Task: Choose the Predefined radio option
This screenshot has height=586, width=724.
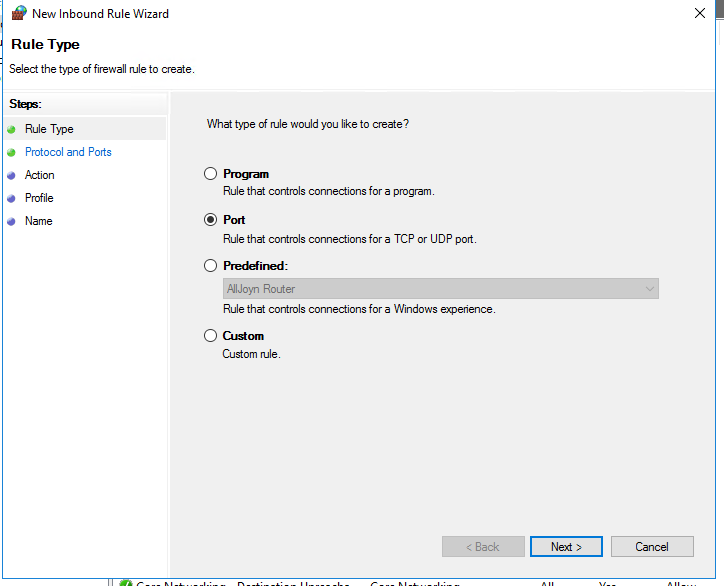Action: click(x=211, y=266)
